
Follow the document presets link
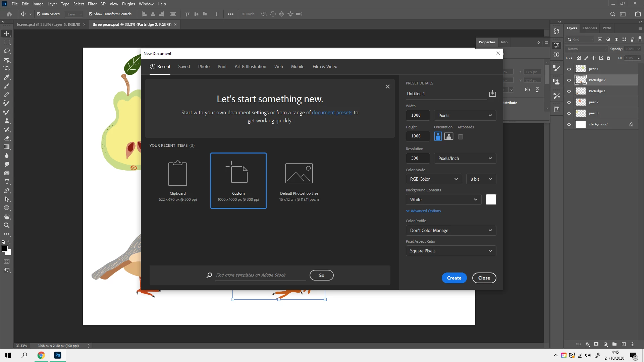pos(332,113)
